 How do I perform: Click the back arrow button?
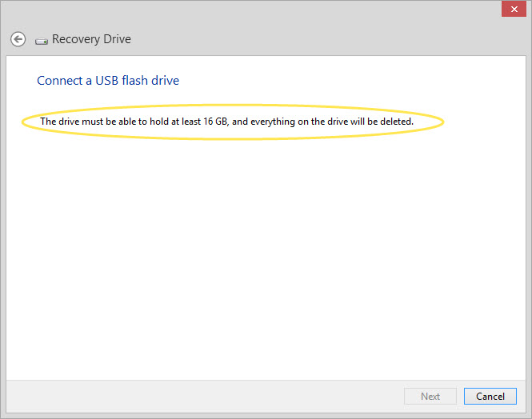click(x=18, y=39)
